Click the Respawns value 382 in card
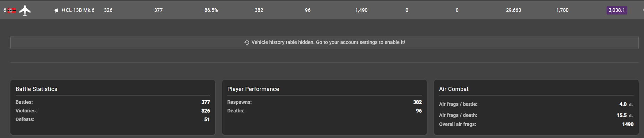The height and width of the screenshot is (138, 644). 417,102
